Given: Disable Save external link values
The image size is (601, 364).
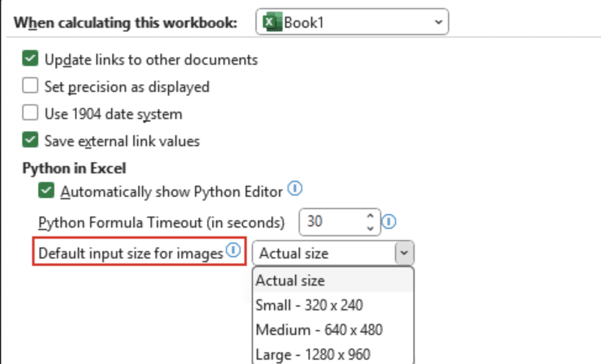Looking at the screenshot, I should tap(30, 141).
